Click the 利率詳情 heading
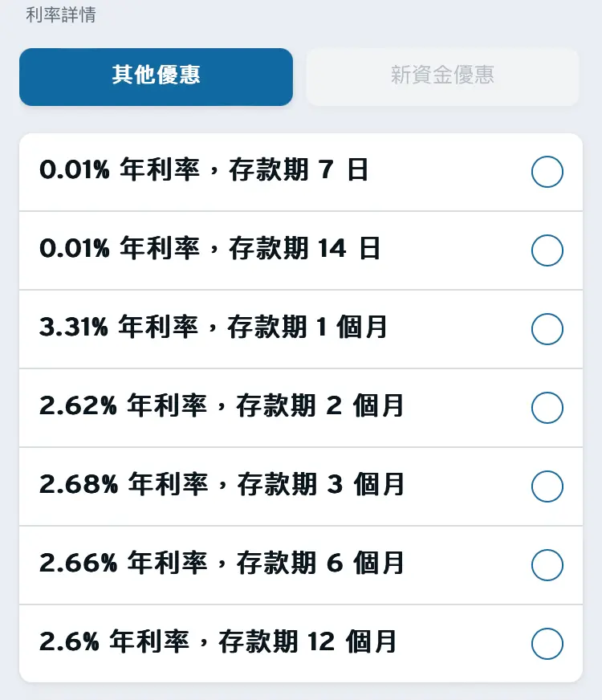 coord(61,14)
